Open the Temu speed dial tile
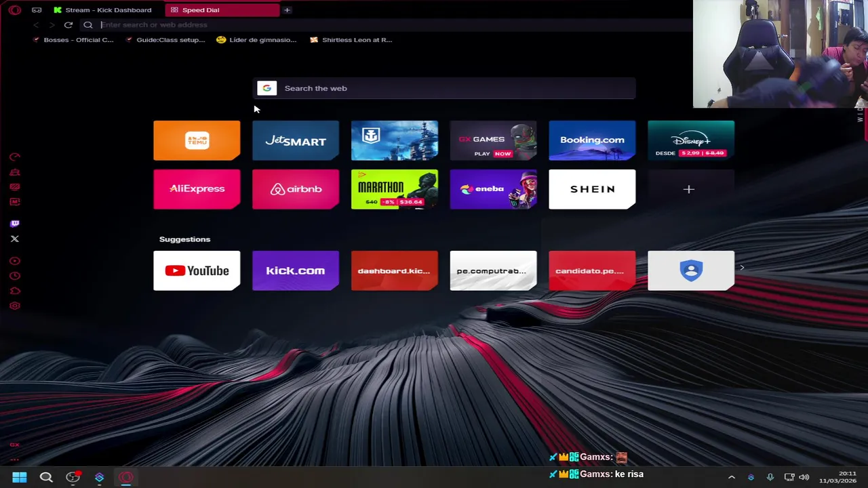The height and width of the screenshot is (488, 868). (x=197, y=140)
